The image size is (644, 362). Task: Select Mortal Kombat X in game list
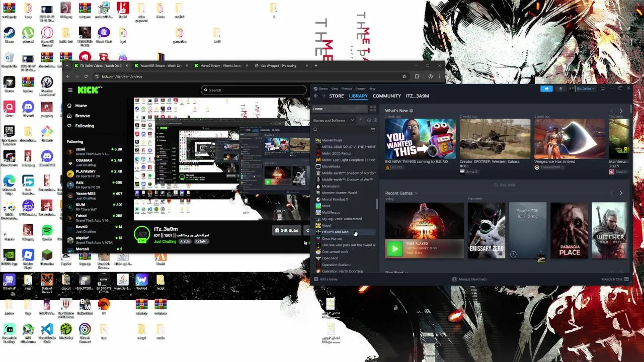pos(335,199)
